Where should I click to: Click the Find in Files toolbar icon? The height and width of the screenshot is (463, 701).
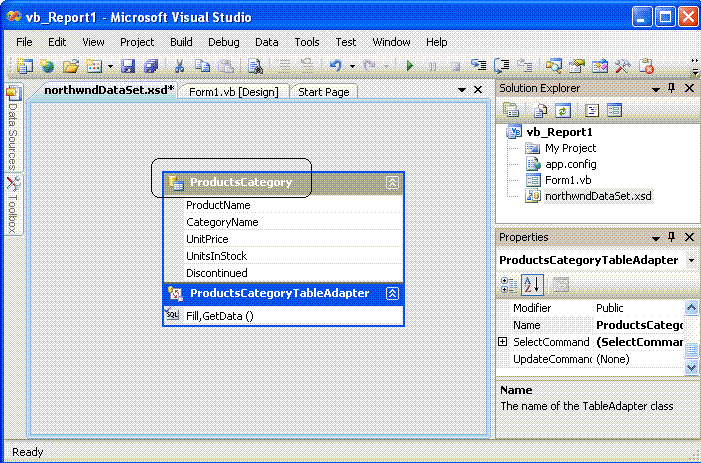click(x=255, y=66)
